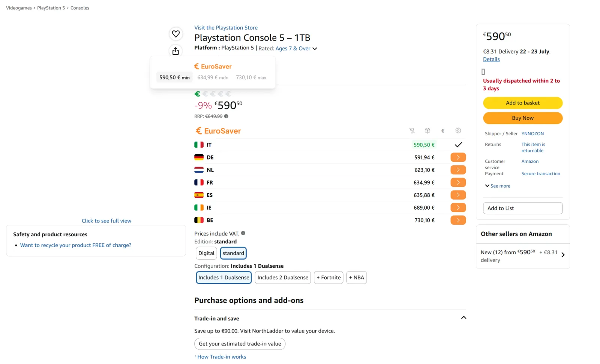Open Visit the Playstation Store link
Viewport: 600px width, 364px height.
coord(226,28)
